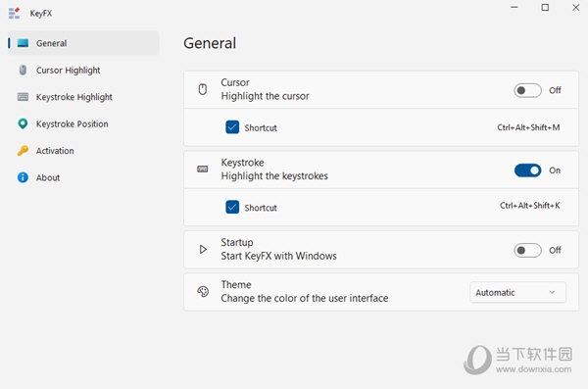Screen dimensions: 588x389
Task: Click the Ctrl+Alt+Shift+K shortcut field
Action: (x=530, y=206)
